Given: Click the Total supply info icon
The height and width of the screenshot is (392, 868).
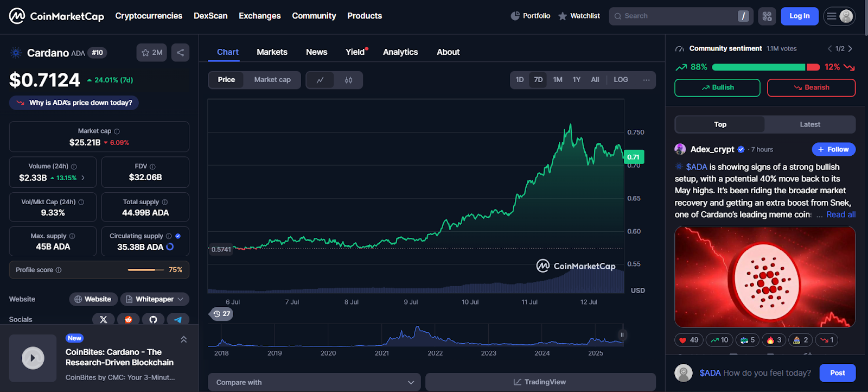Looking at the screenshot, I should [165, 202].
